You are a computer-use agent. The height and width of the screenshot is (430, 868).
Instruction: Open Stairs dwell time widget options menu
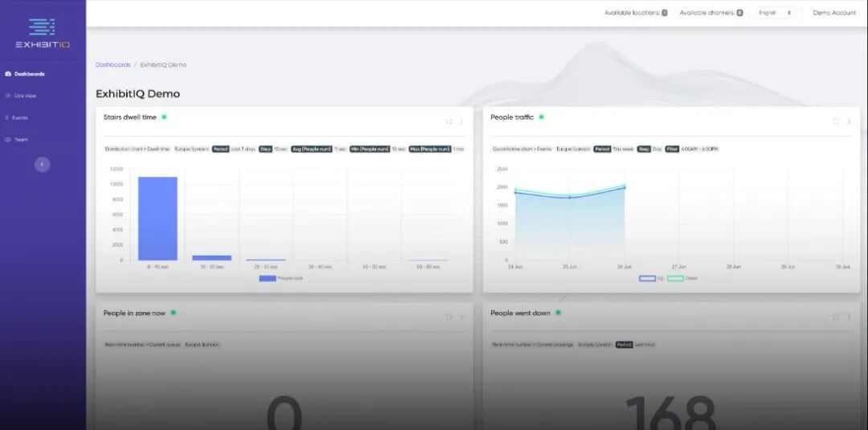(x=461, y=121)
